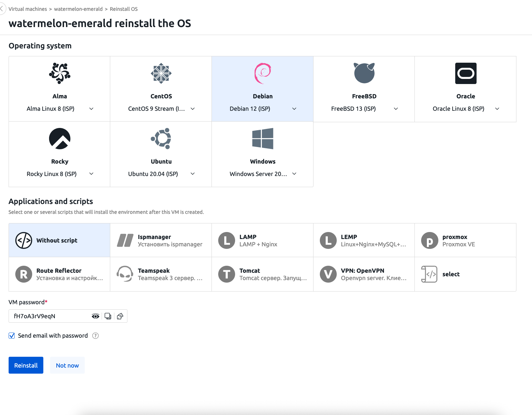
Task: Open Debian 12 version dropdown
Action: [294, 109]
